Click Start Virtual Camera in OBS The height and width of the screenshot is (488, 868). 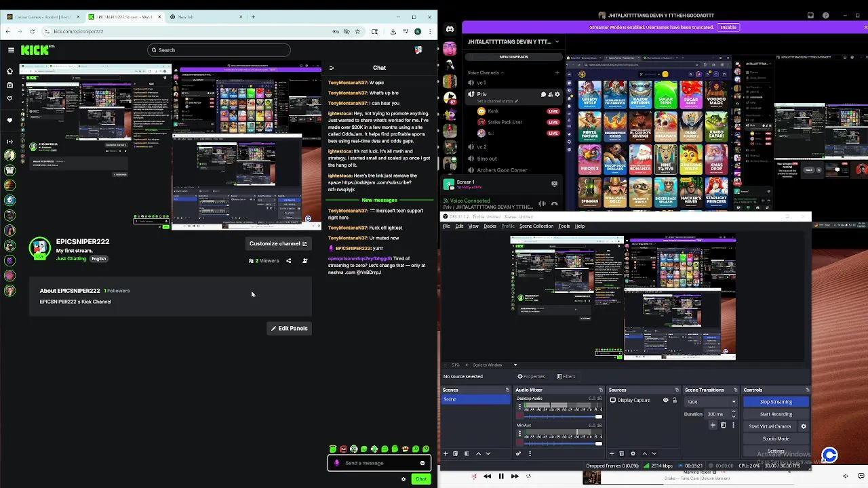point(770,426)
